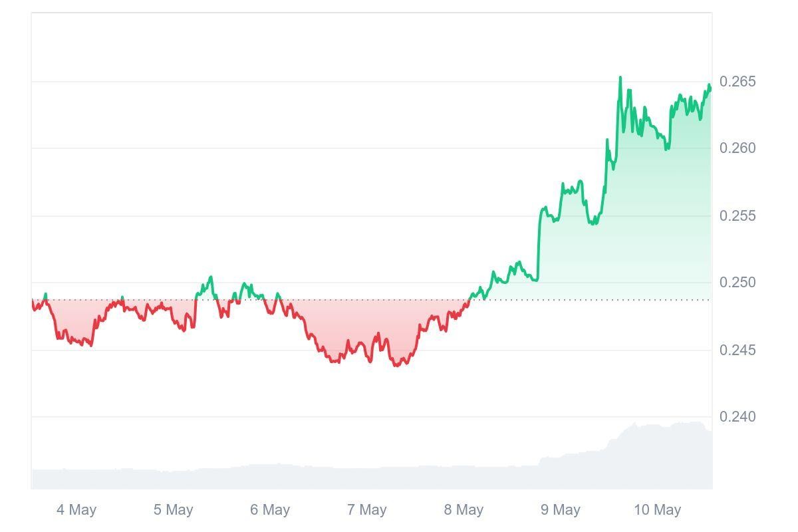Click the final price point at line end
Screen dimensions: 798x532
(x=710, y=87)
